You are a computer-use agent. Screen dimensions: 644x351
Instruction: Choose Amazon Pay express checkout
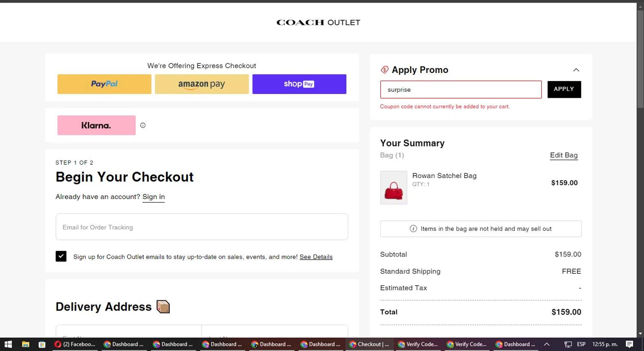pos(202,84)
